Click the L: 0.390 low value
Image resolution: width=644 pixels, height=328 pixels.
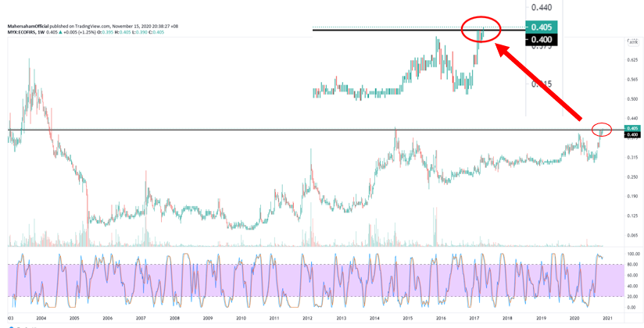pos(140,32)
